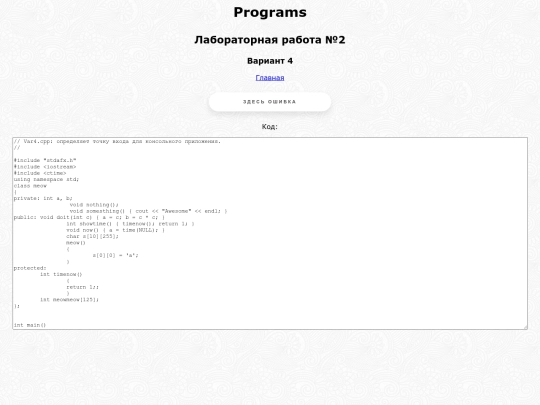The width and height of the screenshot is (540, 405).
Task: Click the Лабораторная работа №2 heading
Action: (x=270, y=40)
